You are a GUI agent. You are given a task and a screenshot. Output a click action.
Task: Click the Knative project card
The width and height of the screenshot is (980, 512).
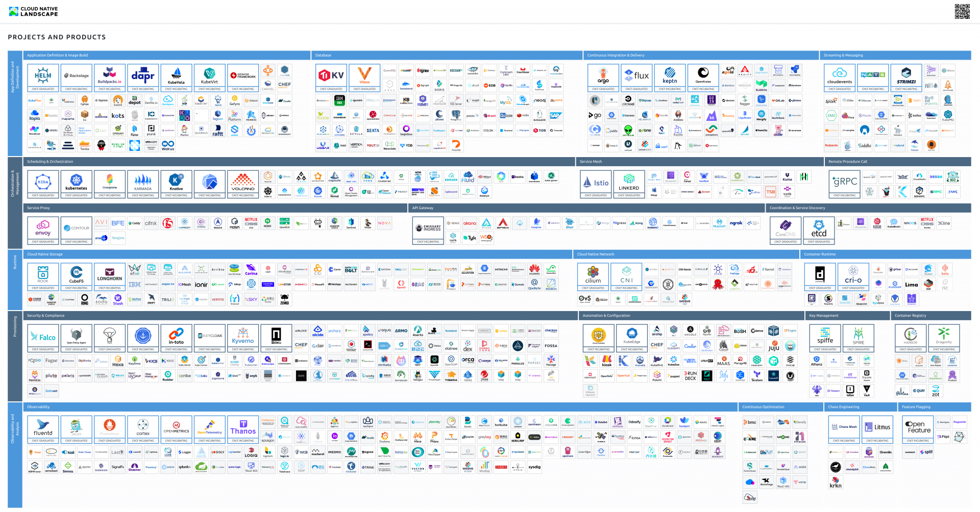tap(176, 184)
